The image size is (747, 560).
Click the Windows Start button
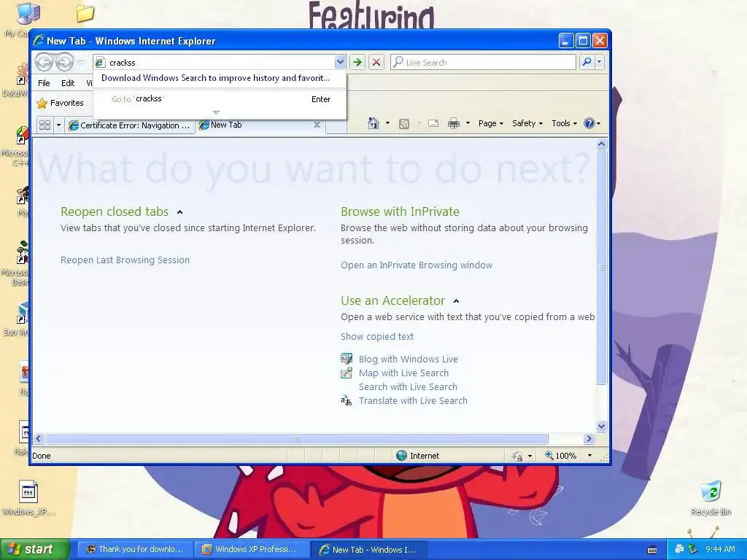pos(35,549)
